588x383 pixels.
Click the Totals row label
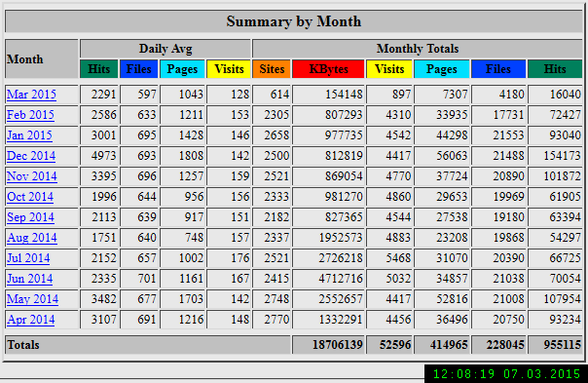coord(22,345)
